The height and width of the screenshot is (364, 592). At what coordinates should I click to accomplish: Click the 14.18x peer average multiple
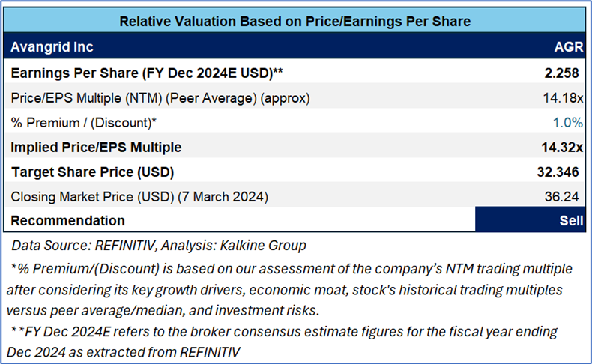(563, 97)
